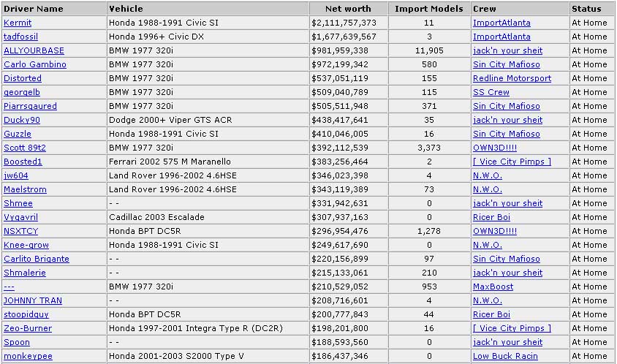Viewport: 617px width, 364px height.
Task: Click the Low Buck Racin crew link
Action: click(505, 356)
